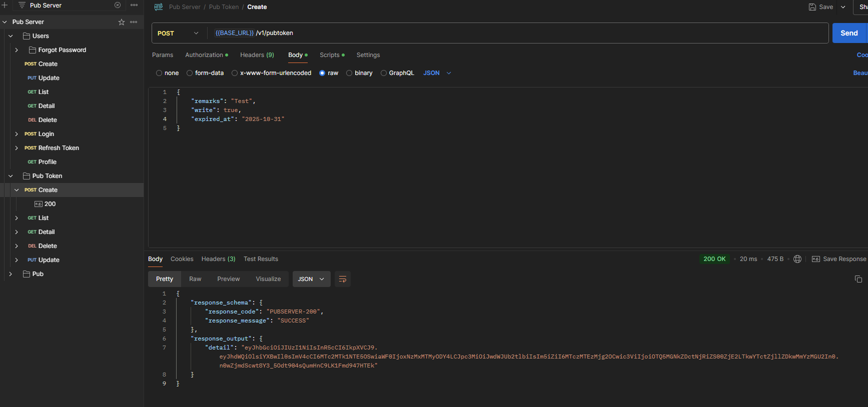The image size is (868, 407).
Task: Toggle the response word wrap icon
Action: [343, 279]
